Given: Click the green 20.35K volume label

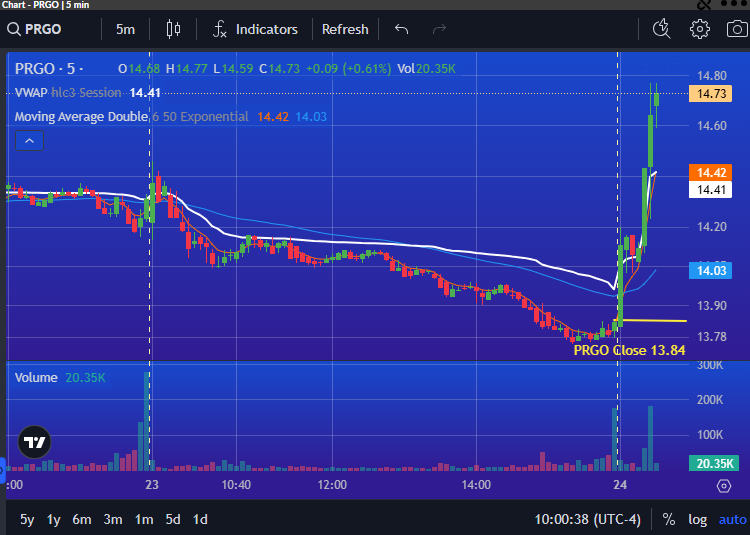Looking at the screenshot, I should pos(714,463).
